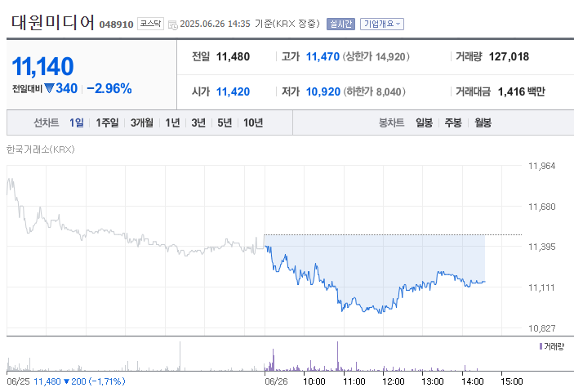The height and width of the screenshot is (392, 574).
Task: Click the high price 11,470
Action: click(323, 56)
